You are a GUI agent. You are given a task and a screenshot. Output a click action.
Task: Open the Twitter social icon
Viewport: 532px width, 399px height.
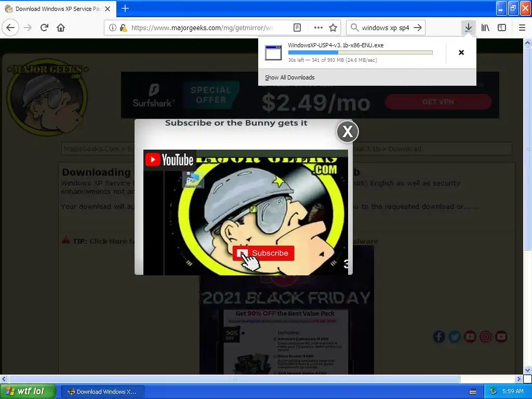[x=454, y=337]
